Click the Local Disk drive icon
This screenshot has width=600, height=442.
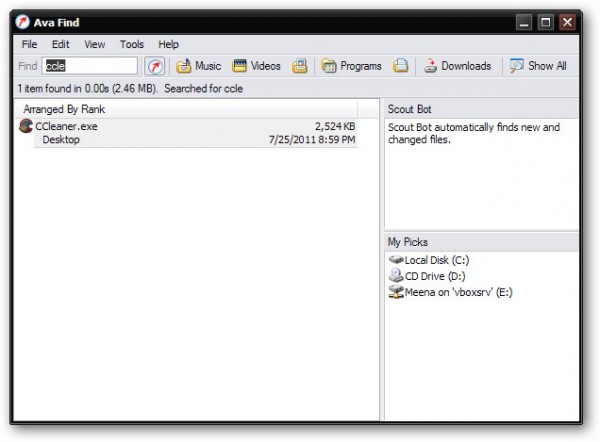pyautogui.click(x=396, y=260)
